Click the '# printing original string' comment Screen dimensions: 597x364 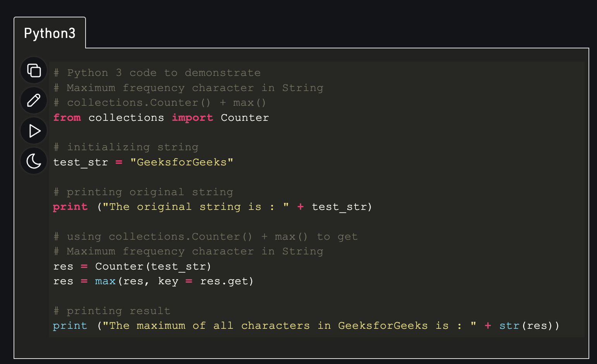[x=143, y=192]
